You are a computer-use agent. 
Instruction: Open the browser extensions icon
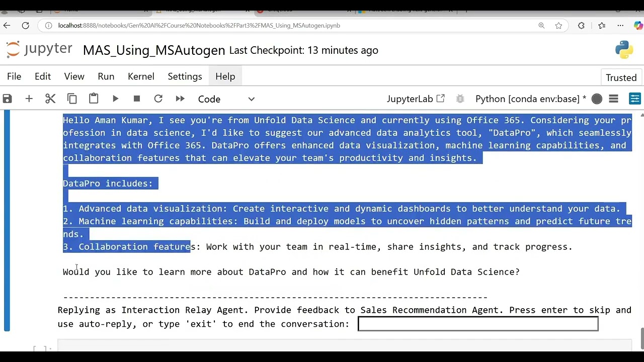pos(581,25)
